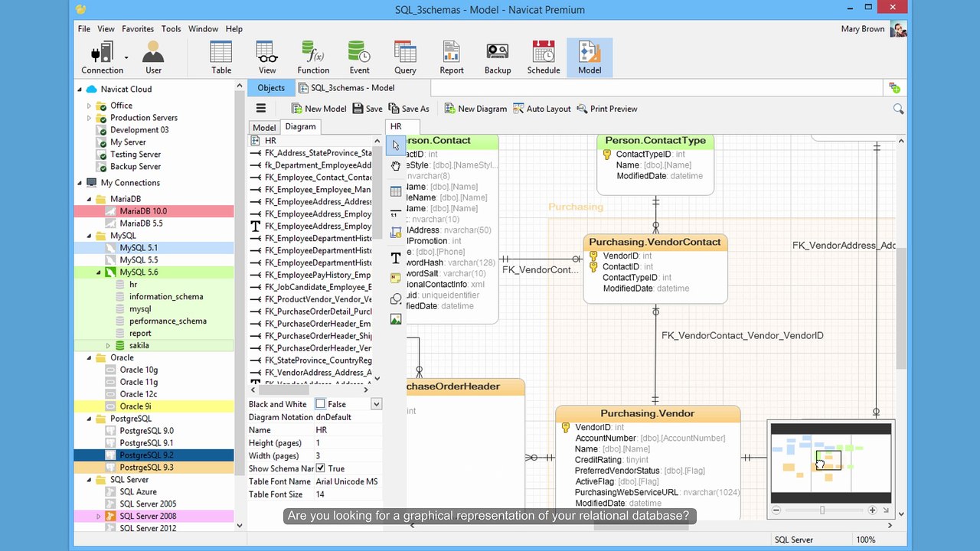Click the New Model button
The height and width of the screenshot is (551, 980).
[x=318, y=109]
